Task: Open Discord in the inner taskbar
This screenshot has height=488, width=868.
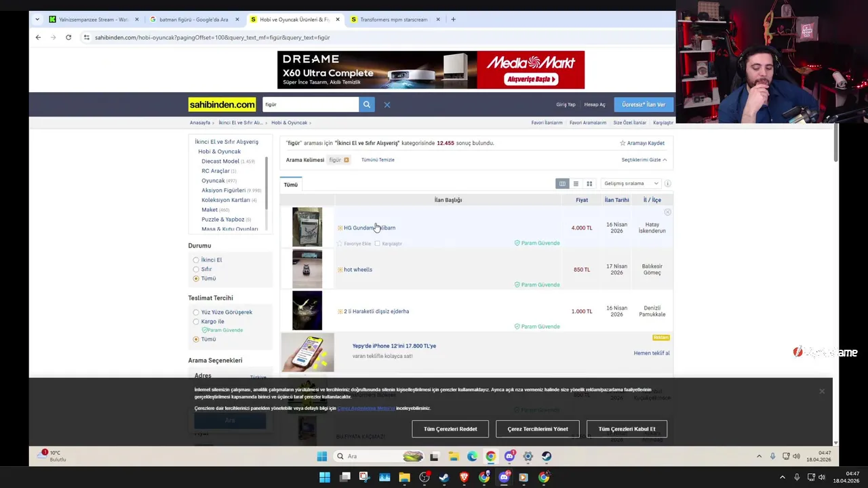Action: (x=509, y=456)
